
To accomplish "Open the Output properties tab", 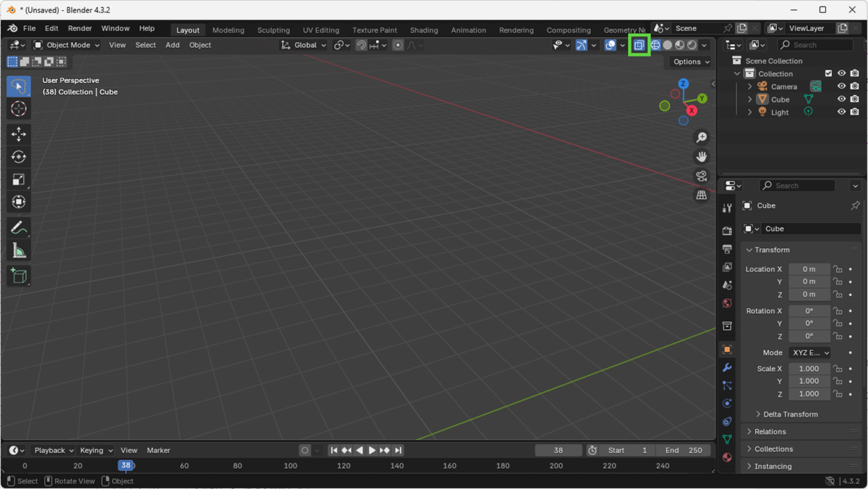I will pos(727,249).
